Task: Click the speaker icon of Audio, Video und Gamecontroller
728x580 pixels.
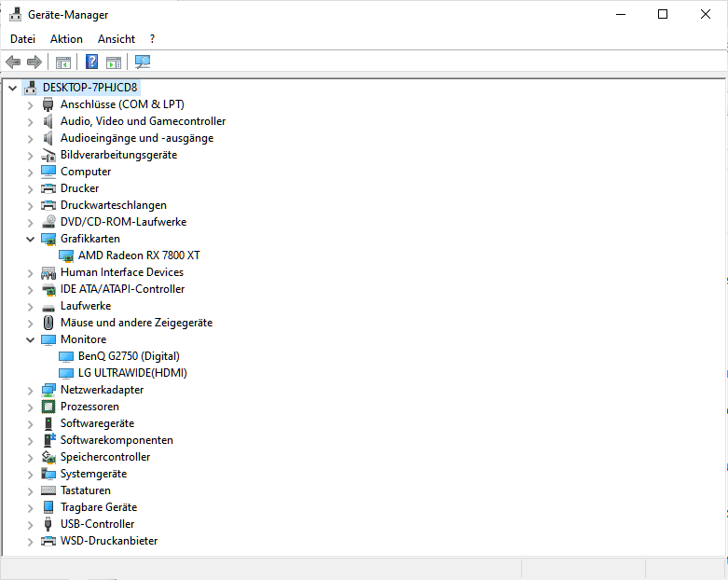Action: click(48, 121)
